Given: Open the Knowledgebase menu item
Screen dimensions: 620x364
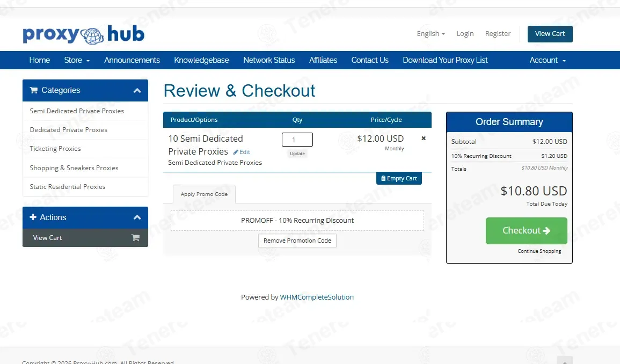Looking at the screenshot, I should 202,60.
